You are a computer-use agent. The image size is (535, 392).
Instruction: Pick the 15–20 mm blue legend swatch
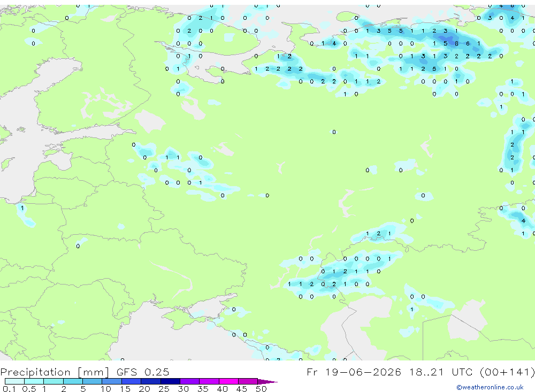[132, 381]
